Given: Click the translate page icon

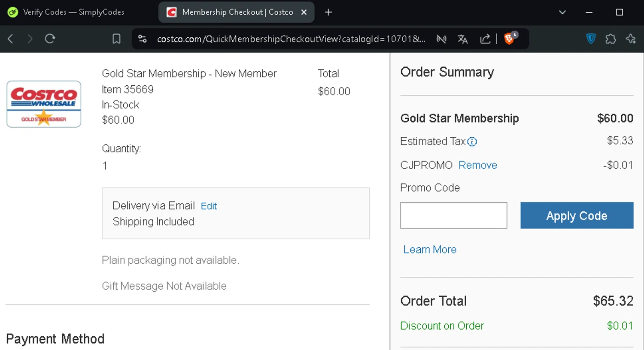Looking at the screenshot, I should (x=462, y=39).
